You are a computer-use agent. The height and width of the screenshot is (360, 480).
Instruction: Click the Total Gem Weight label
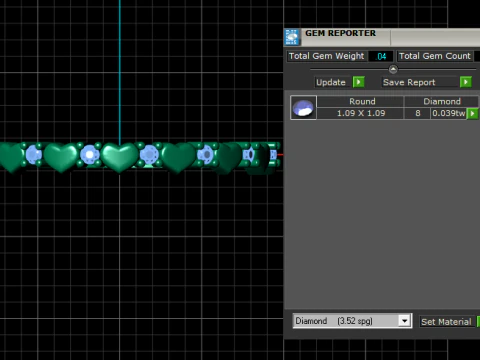tap(326, 56)
